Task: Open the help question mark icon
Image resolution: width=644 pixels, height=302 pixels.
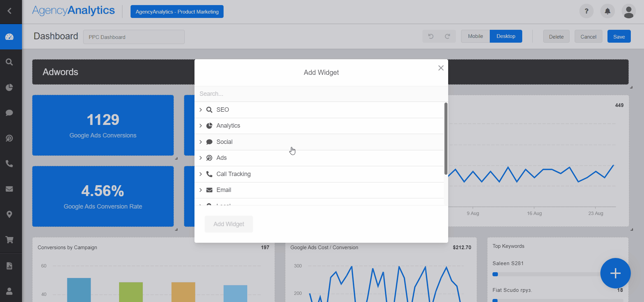Action: 586,12
